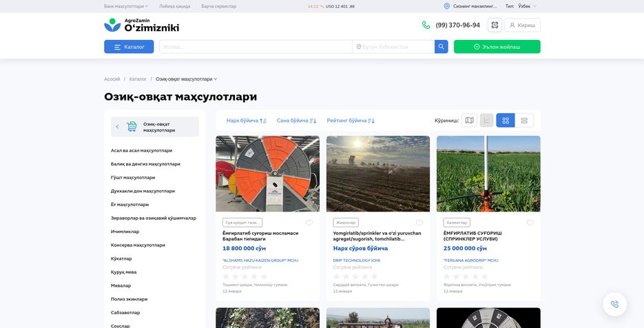The height and width of the screenshot is (328, 644).
Task: Open "FERGANA AGRODRIP" MCHJ seller link
Action: 470,260
